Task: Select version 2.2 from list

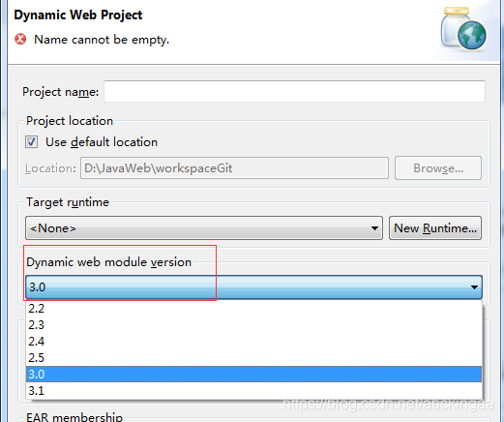Action: 253,309
